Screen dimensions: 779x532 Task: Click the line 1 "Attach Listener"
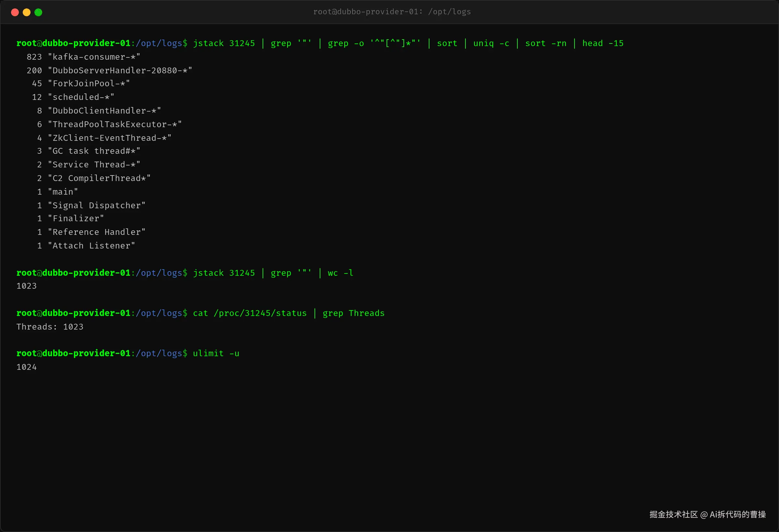click(x=86, y=246)
